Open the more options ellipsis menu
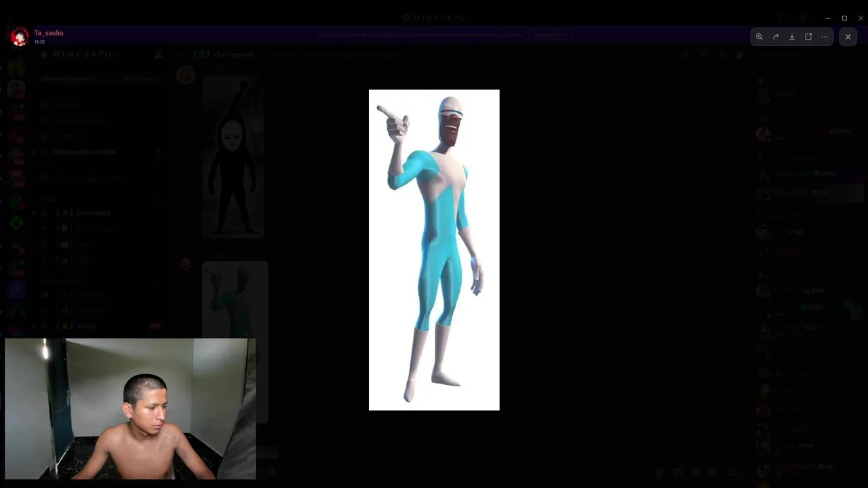868x488 pixels. (825, 37)
